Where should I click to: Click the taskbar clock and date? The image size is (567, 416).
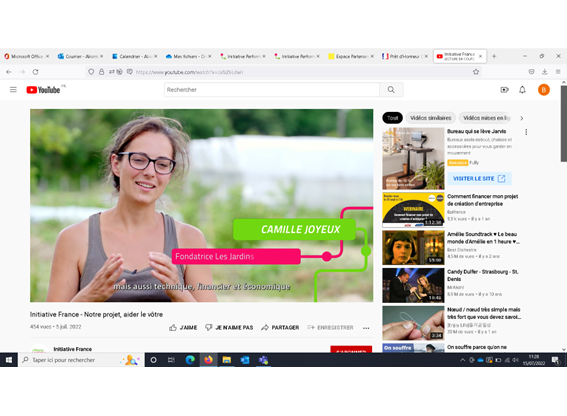pos(534,360)
